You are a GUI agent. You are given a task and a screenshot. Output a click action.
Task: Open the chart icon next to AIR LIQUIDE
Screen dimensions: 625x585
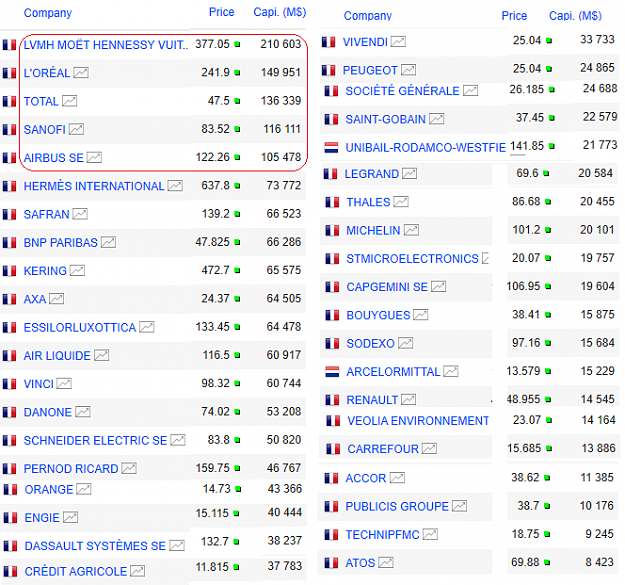tap(102, 355)
